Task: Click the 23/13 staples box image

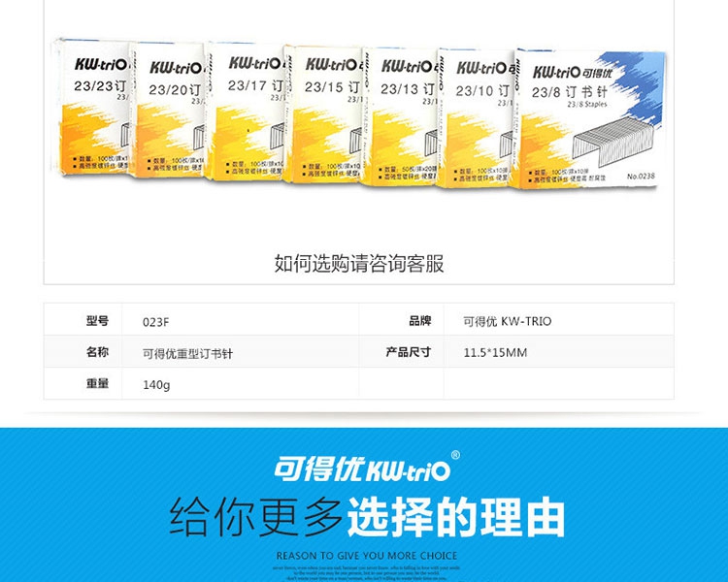Action: pos(400,116)
